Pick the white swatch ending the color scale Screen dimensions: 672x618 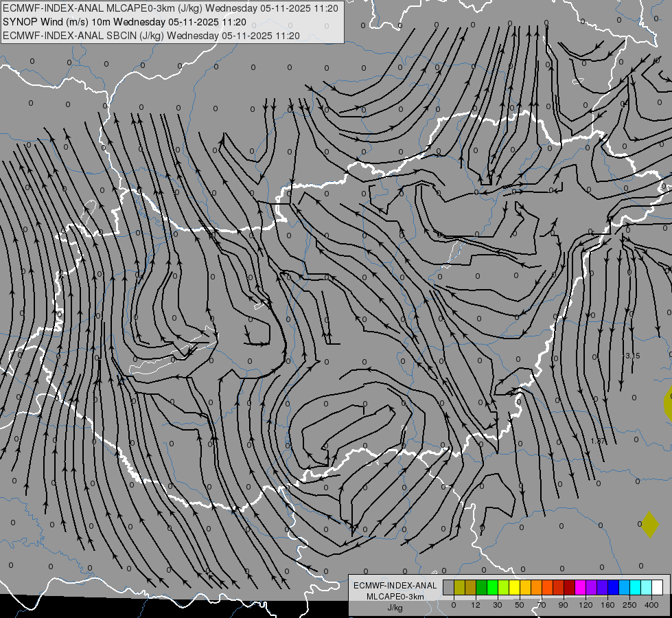[658, 588]
